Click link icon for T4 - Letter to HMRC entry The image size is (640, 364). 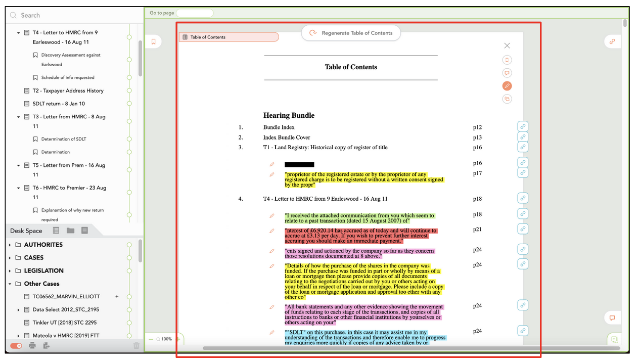(523, 198)
